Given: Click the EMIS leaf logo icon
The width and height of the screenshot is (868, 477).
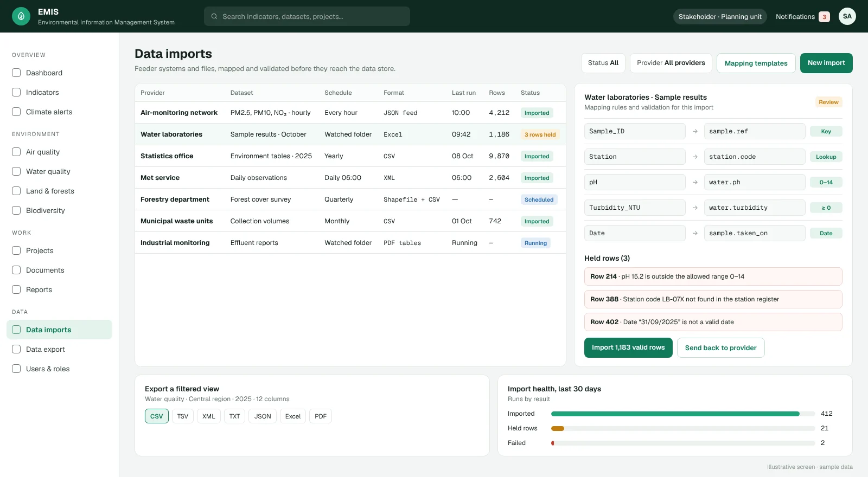Looking at the screenshot, I should click(x=21, y=16).
